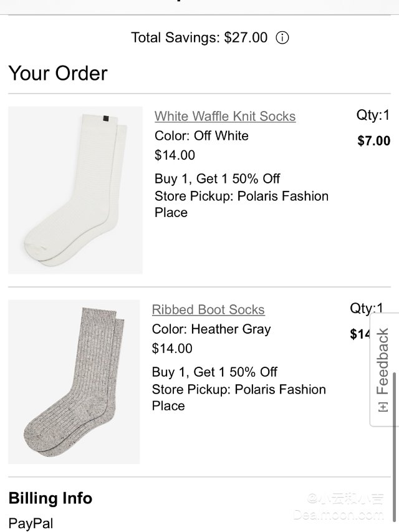Click the Color: Heather Gray label
This screenshot has height=532, width=399.
211,329
